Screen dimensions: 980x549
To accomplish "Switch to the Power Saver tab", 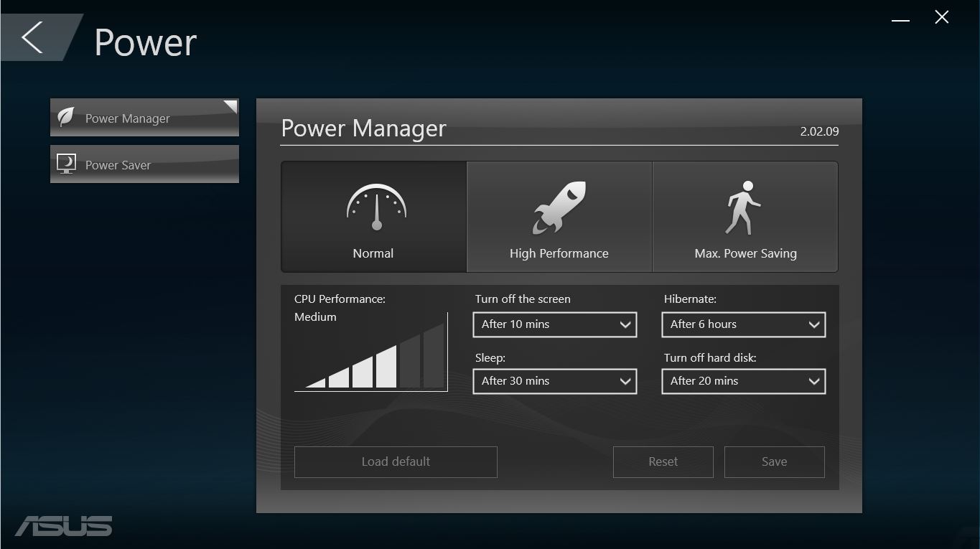I will click(144, 165).
